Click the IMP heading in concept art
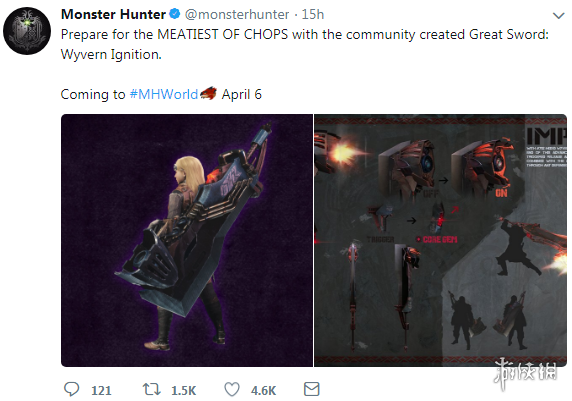The image size is (572, 401). click(546, 136)
